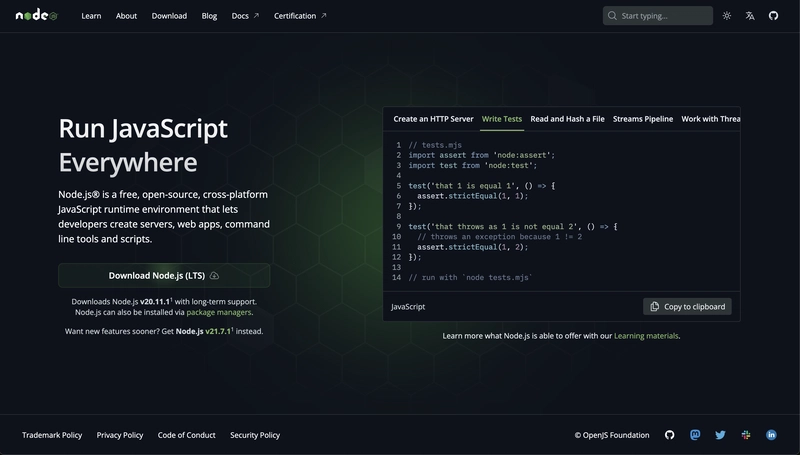Open the Security Policy footer link
This screenshot has height=455, width=800.
(255, 435)
